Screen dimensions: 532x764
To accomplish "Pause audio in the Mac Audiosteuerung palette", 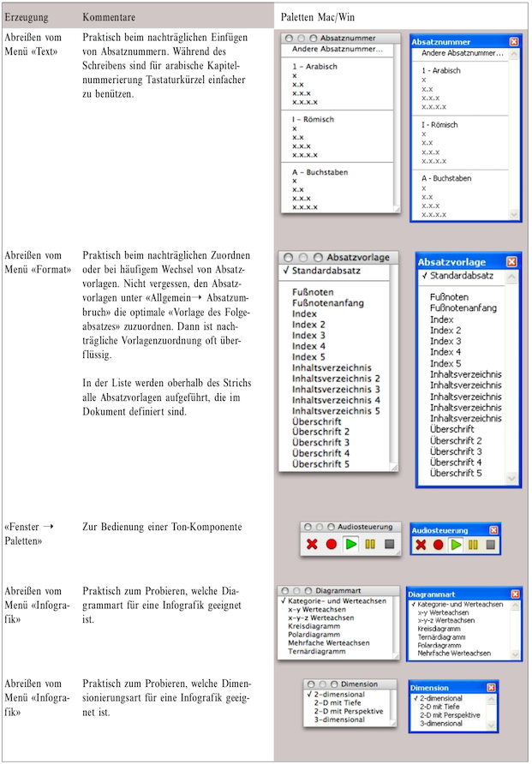I will (370, 544).
